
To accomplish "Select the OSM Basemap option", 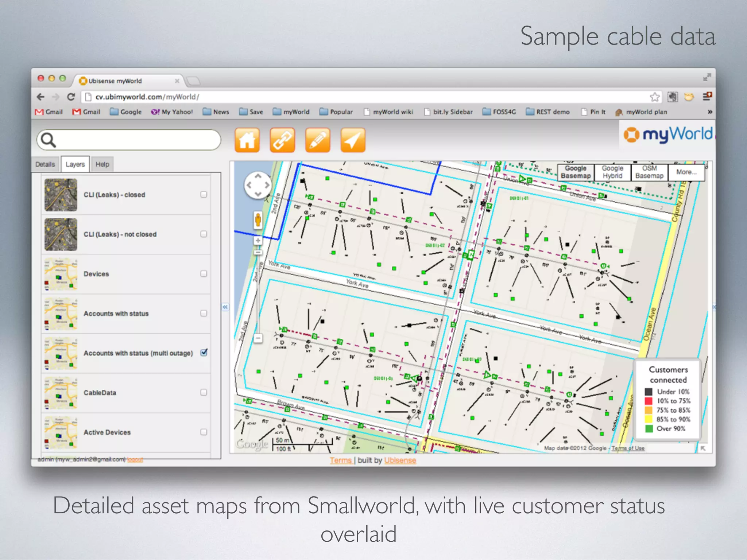I will (649, 172).
